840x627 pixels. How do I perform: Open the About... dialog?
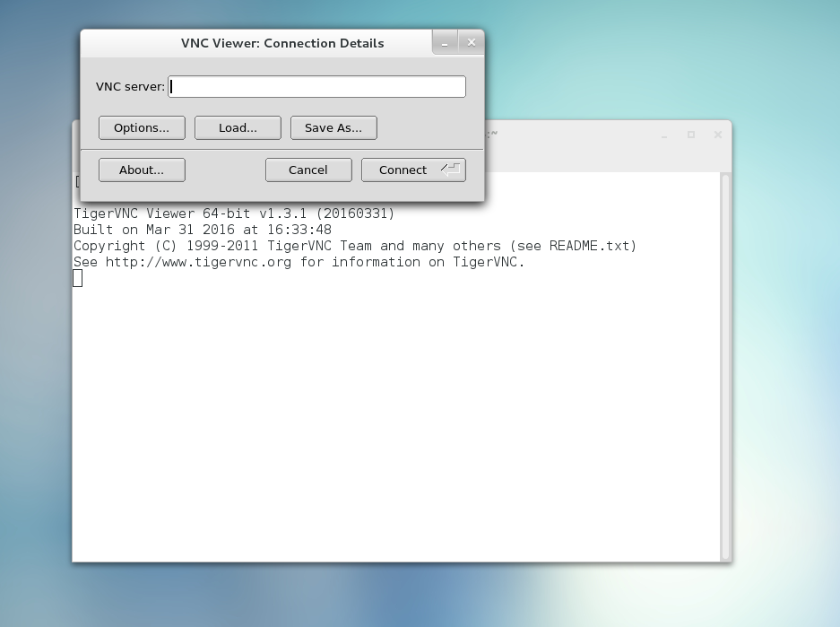tap(142, 170)
